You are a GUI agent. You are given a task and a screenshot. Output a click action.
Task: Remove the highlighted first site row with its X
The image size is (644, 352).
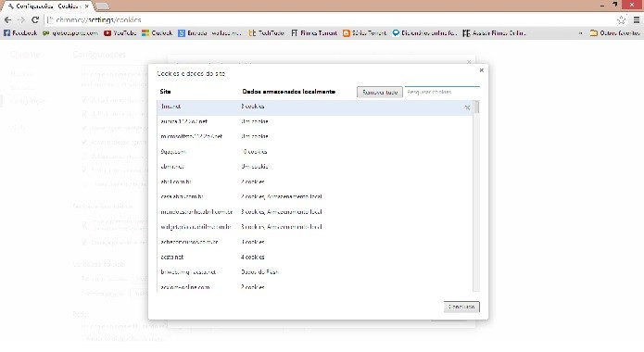tap(467, 107)
